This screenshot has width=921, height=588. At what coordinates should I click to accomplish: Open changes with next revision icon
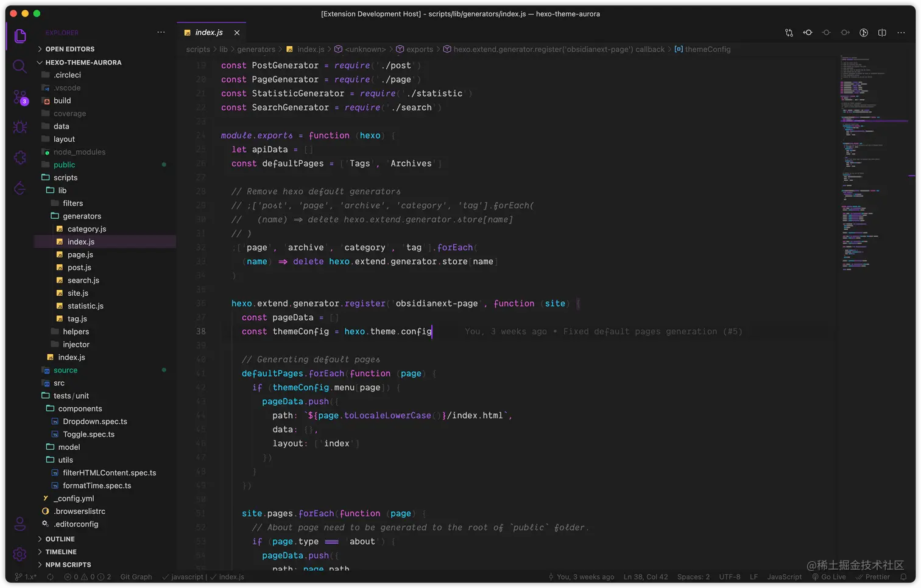coord(845,33)
